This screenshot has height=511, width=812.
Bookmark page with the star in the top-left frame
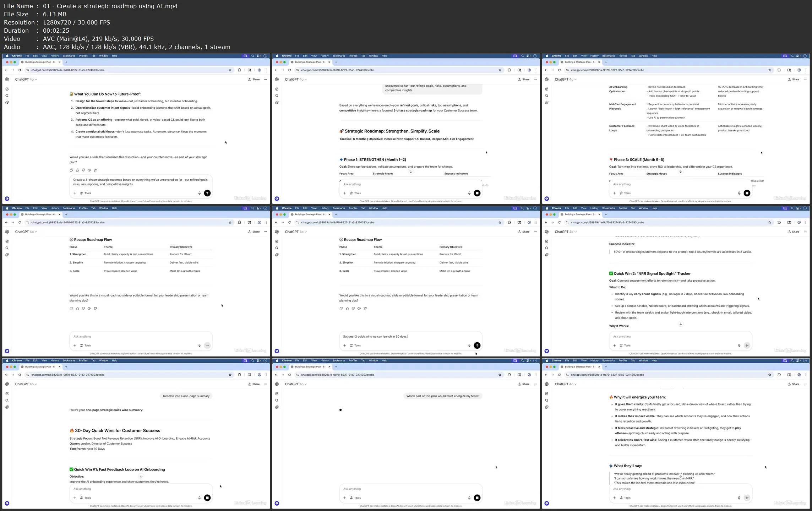pos(230,70)
